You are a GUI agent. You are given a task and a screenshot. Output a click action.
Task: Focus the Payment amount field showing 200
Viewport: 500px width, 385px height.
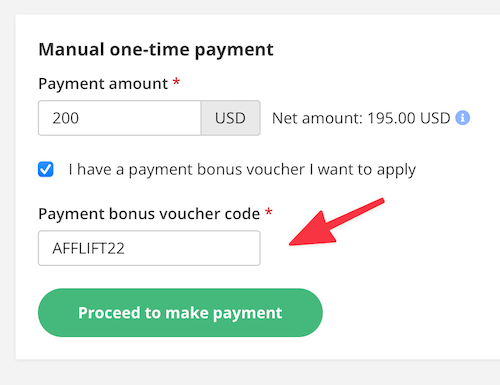tap(120, 118)
